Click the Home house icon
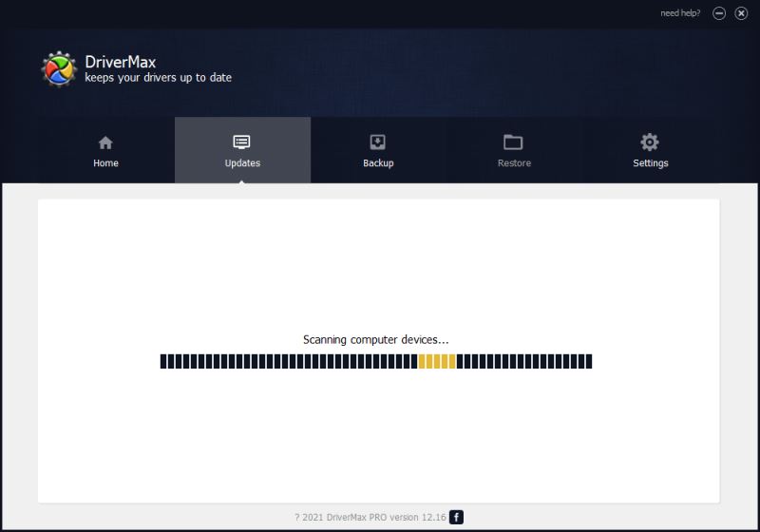 pyautogui.click(x=105, y=142)
